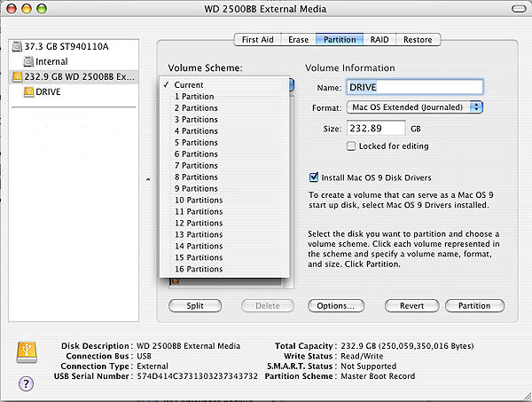Click the Connection Bus USB value
This screenshot has height=402, width=532.
point(144,356)
